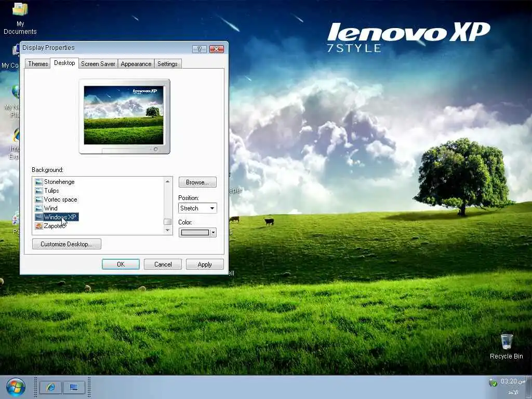The width and height of the screenshot is (532, 399).
Task: Click the desktop color swatch
Action: (195, 232)
